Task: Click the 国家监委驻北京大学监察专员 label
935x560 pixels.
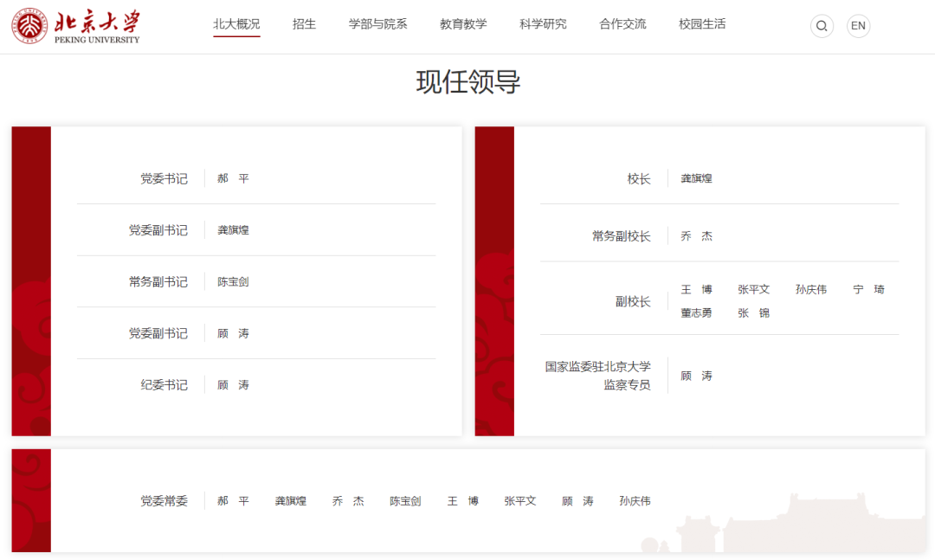Action: pyautogui.click(x=598, y=376)
